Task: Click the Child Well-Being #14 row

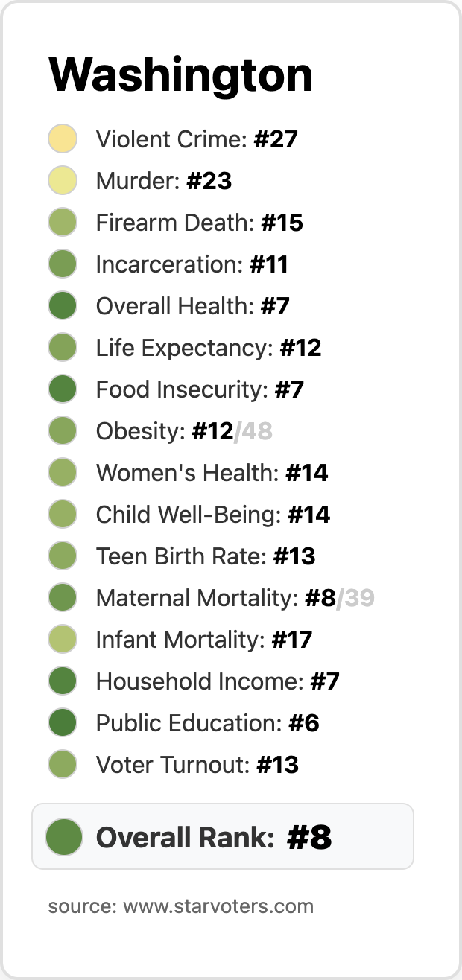Action: [212, 515]
